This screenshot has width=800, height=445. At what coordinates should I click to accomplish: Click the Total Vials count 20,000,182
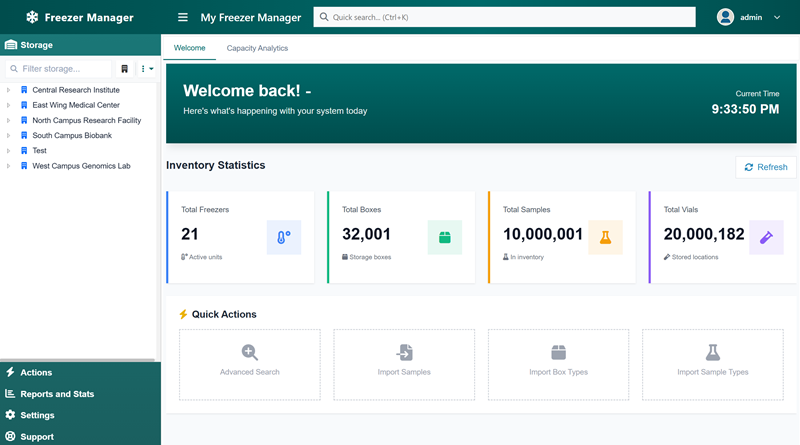coord(704,234)
